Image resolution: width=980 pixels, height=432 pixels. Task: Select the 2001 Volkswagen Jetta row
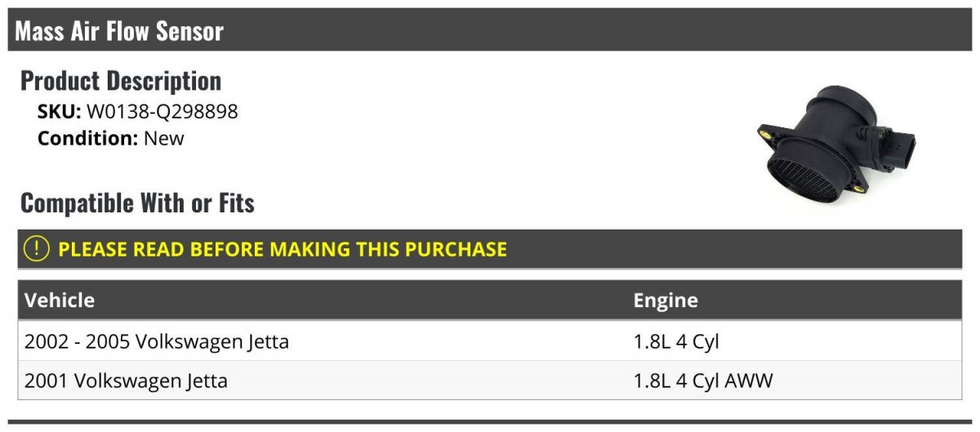coord(489,380)
